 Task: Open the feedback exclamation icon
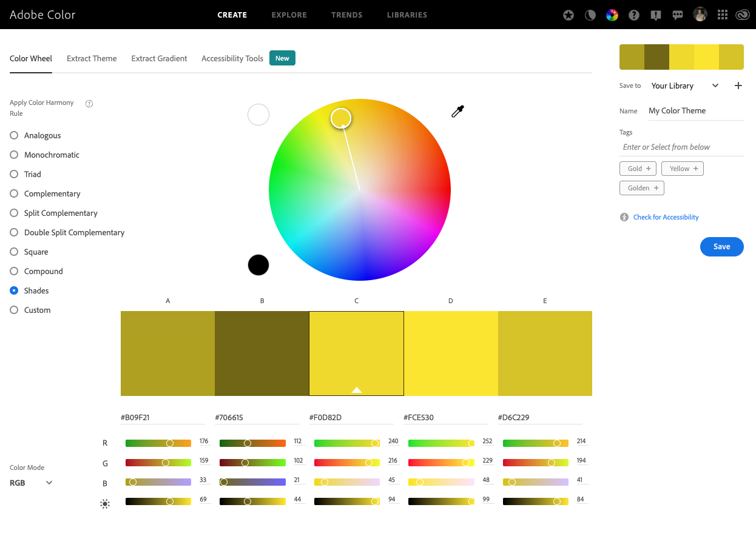pos(656,15)
